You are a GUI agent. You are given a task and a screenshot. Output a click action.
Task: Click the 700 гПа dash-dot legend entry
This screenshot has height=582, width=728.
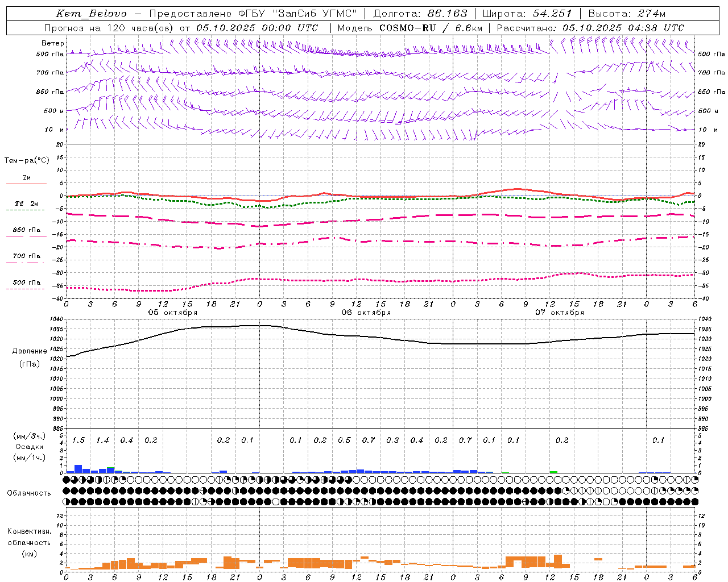click(26, 256)
